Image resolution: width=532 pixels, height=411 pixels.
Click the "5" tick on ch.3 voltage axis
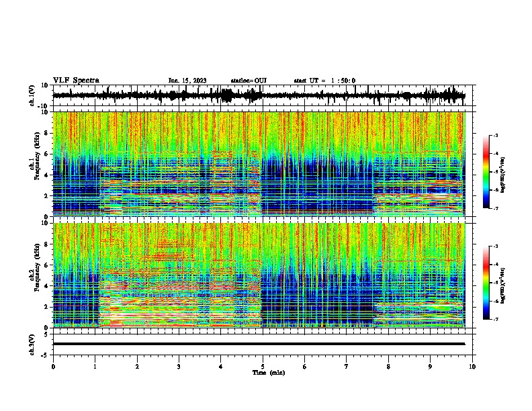tap(46, 334)
